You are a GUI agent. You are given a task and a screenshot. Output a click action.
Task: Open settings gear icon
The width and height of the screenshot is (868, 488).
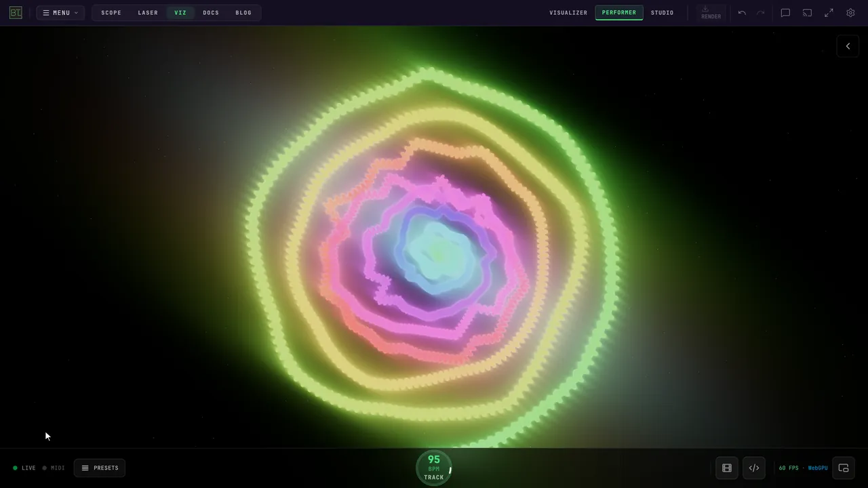click(850, 13)
